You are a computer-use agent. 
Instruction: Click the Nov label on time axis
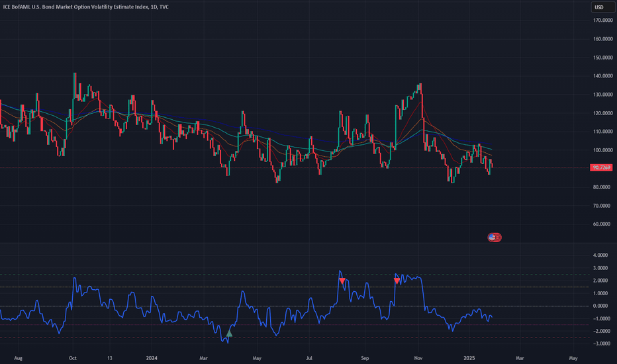coord(418,358)
